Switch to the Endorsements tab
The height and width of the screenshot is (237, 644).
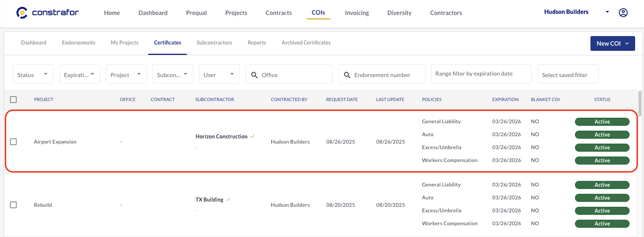(x=78, y=43)
